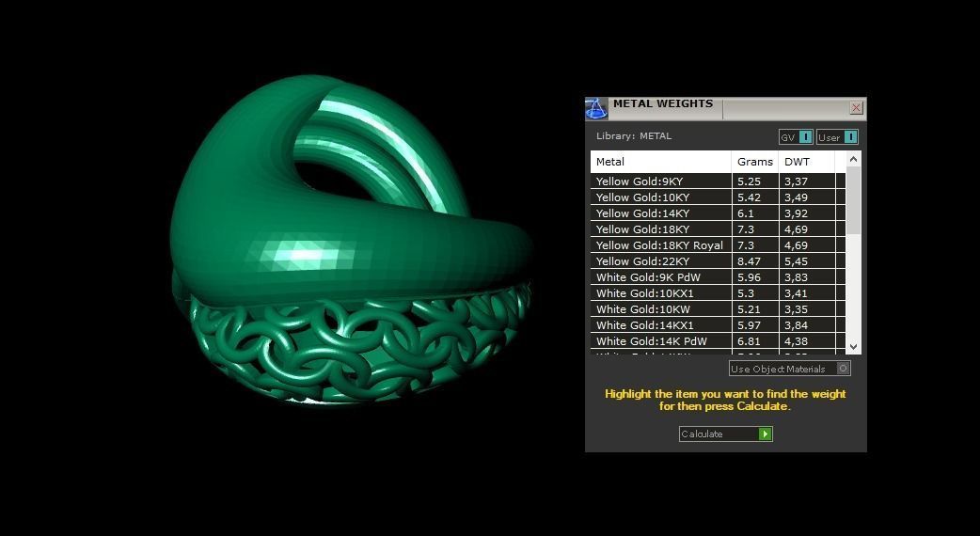Viewport: 980px width, 536px height.
Task: Close the Metal Weights panel
Action: point(856,107)
